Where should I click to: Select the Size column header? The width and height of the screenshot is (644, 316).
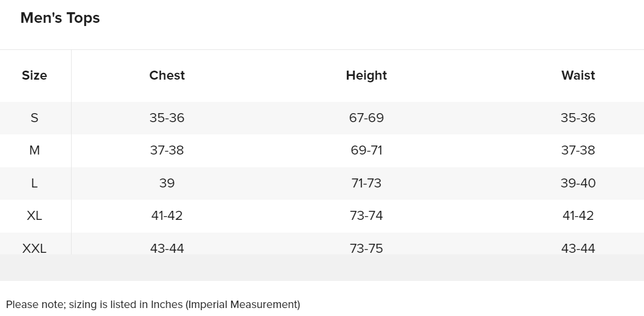pos(34,75)
